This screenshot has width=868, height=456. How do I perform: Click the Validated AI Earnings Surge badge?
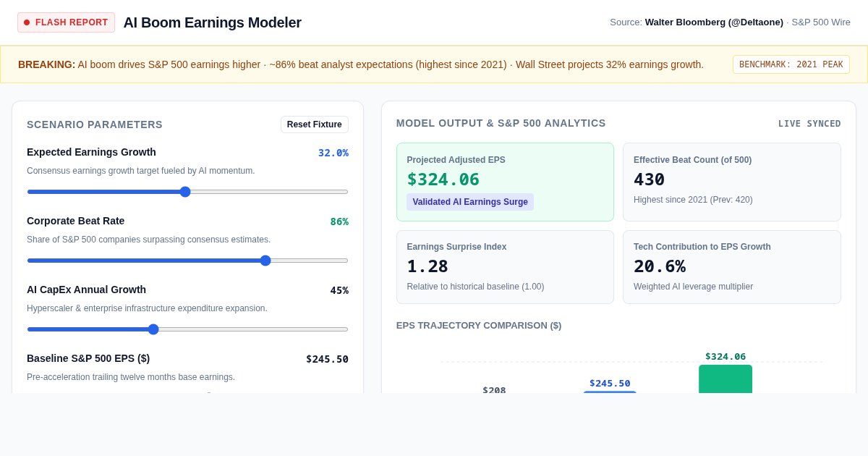(x=470, y=202)
